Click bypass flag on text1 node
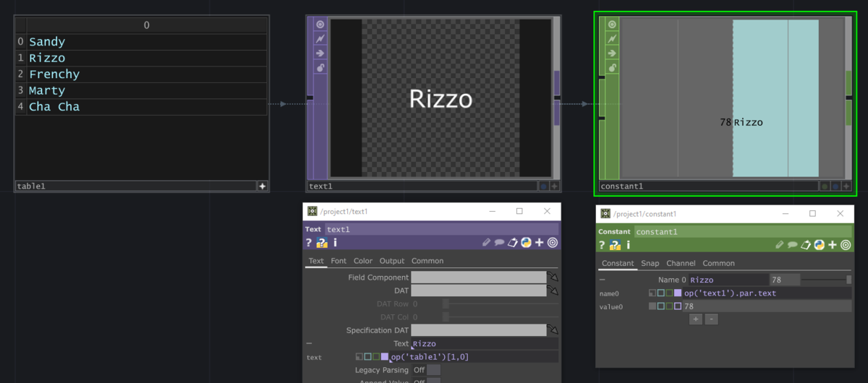Viewport: 868px width, 383px height. (320, 38)
